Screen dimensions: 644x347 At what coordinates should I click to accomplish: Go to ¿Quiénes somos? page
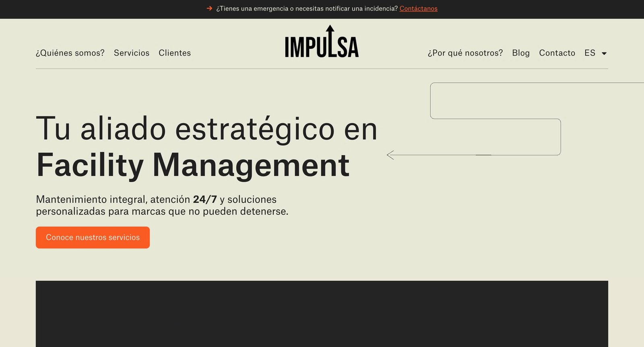tap(70, 53)
